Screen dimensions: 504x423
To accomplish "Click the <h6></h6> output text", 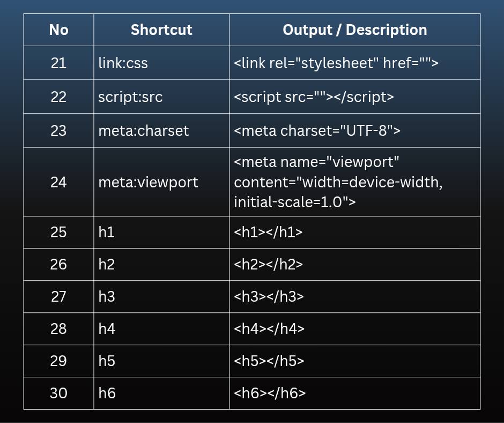I will click(270, 393).
